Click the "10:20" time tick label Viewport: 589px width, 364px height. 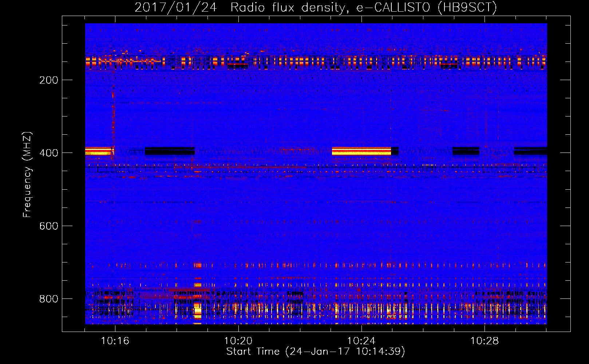point(238,341)
